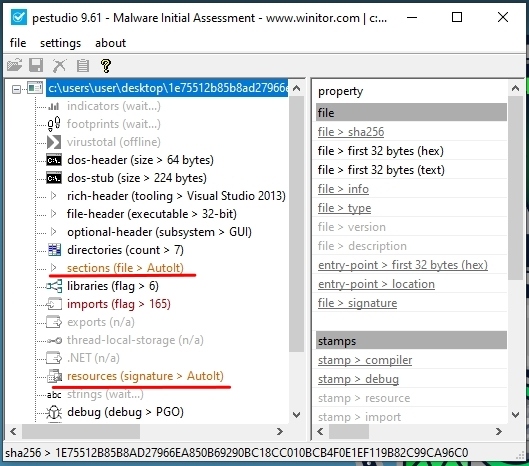Click the property panel scroll right arrow
529x466 pixels.
point(499,431)
